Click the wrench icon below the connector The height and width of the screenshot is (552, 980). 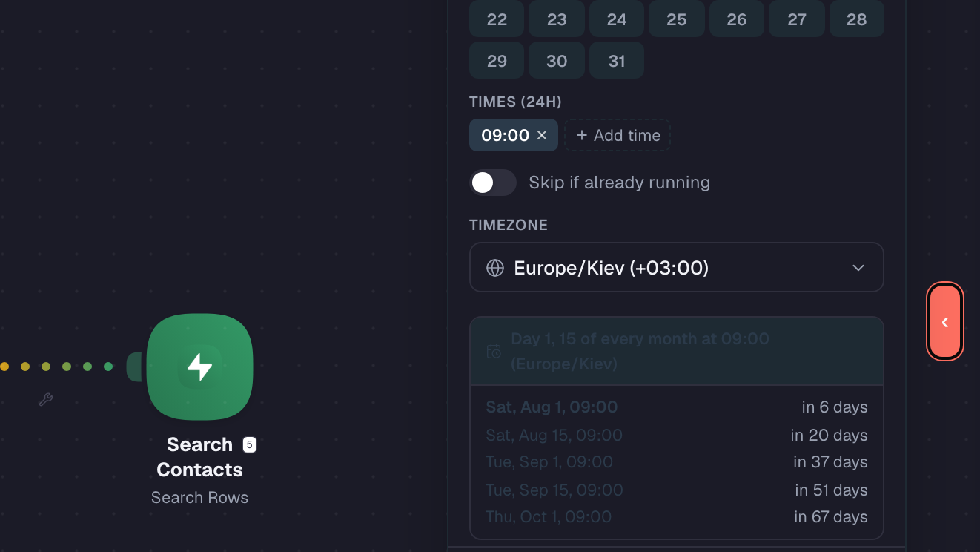(x=45, y=400)
